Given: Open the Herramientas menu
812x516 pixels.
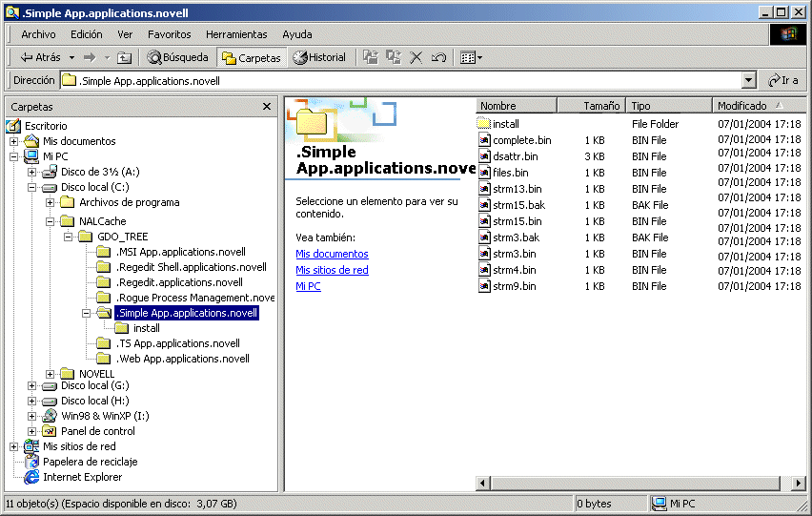Looking at the screenshot, I should (x=236, y=34).
